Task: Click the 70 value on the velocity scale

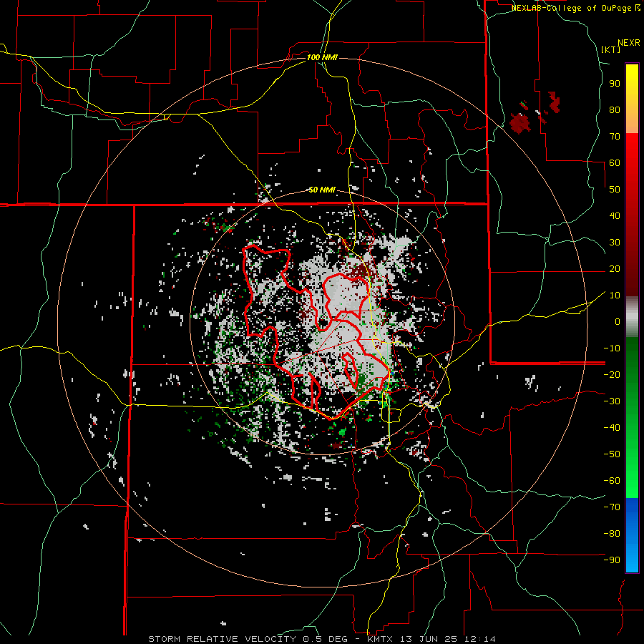Action: 615,137
